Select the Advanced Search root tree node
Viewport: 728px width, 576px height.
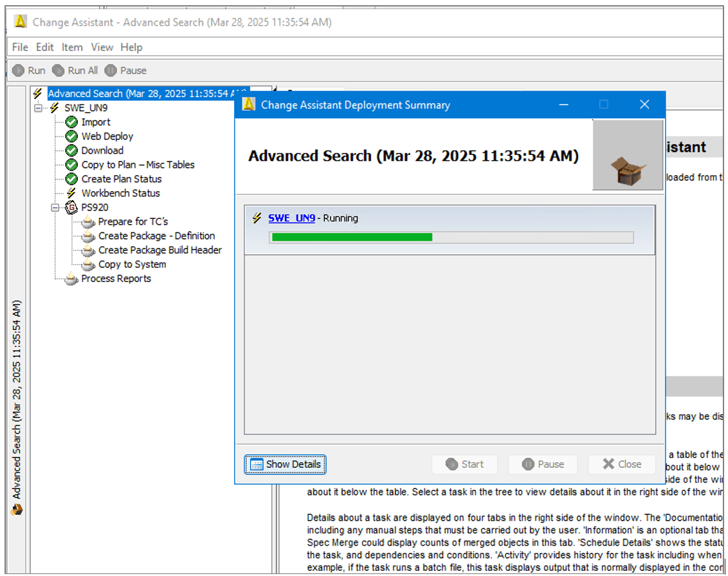pyautogui.click(x=147, y=93)
